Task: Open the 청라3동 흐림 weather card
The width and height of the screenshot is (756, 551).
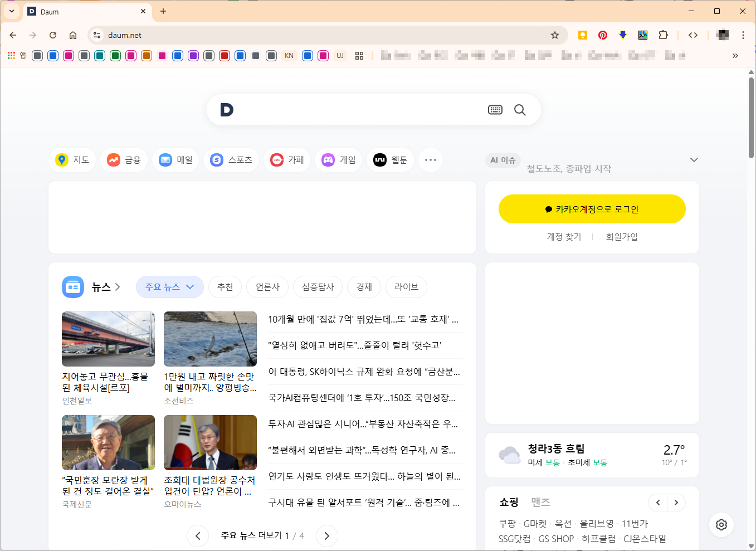Action: pos(592,455)
